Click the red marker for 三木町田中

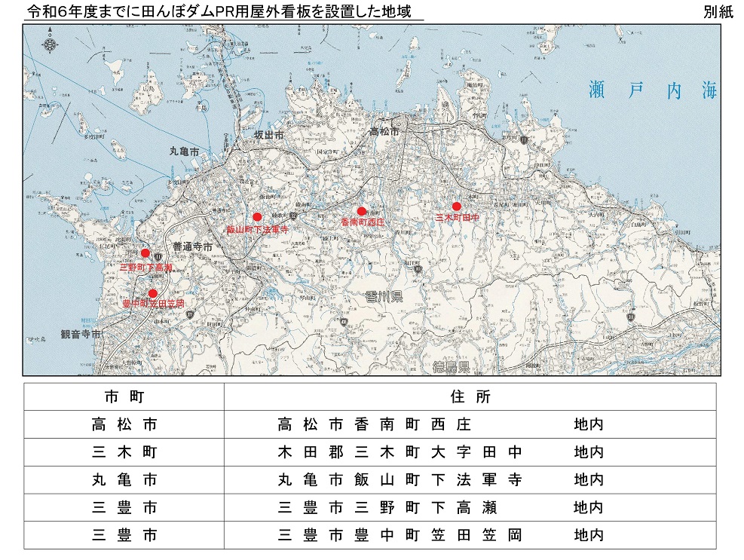(x=456, y=206)
